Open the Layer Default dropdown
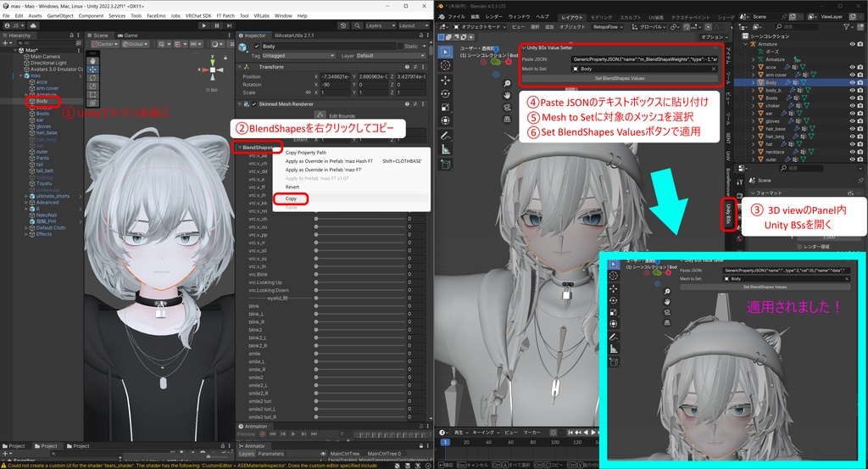868x469 pixels. 390,55
